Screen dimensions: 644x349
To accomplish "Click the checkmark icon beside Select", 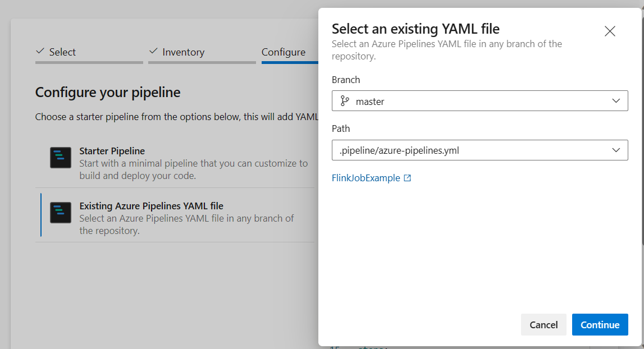I will coord(40,51).
